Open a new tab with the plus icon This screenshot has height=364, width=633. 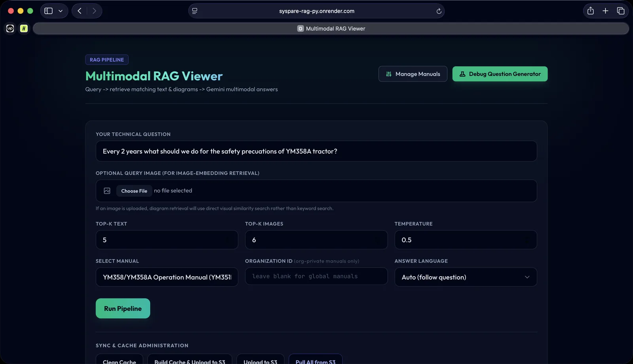(605, 11)
